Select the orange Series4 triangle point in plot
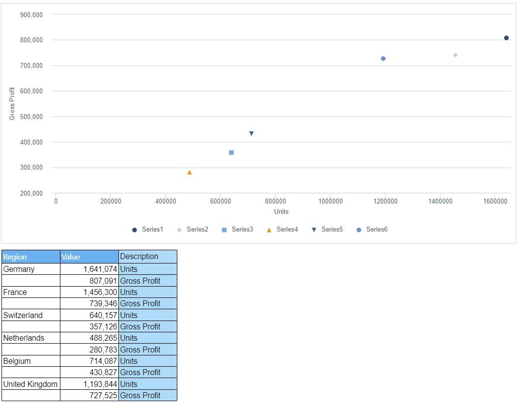Screen dimensions: 532x410 coord(190,173)
